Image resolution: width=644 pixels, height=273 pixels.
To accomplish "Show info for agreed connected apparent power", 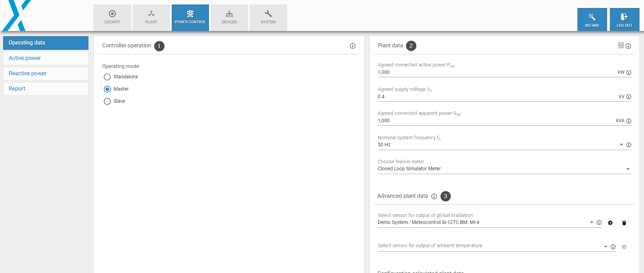I will (x=629, y=121).
